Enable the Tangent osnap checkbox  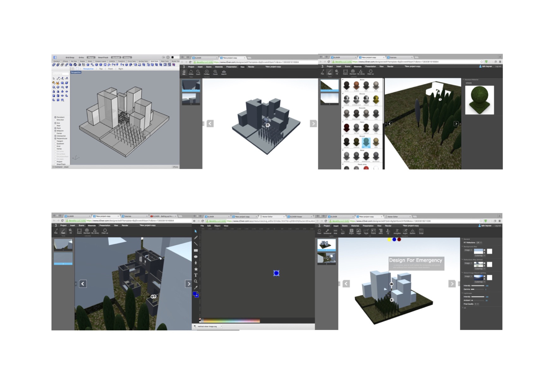[55, 141]
